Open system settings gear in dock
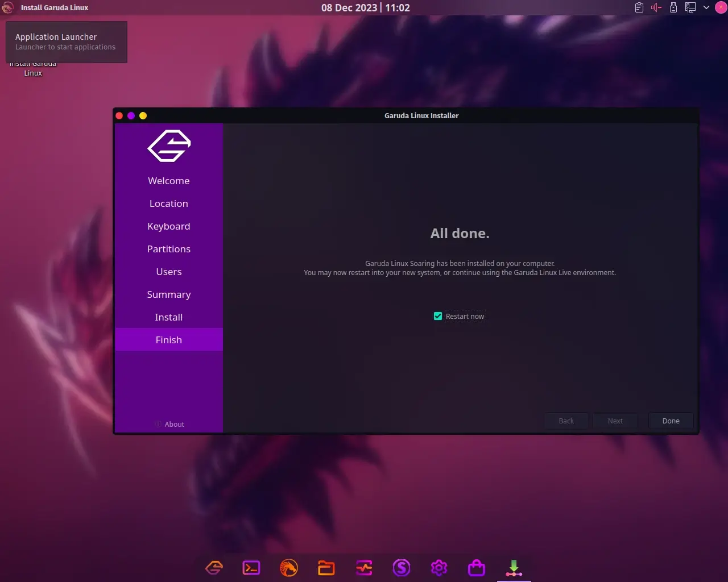 (x=439, y=567)
